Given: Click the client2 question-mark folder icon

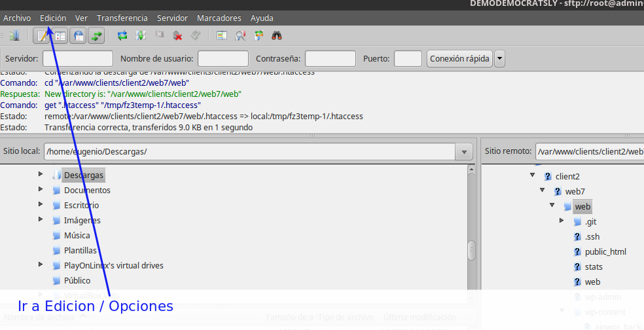Looking at the screenshot, I should (x=548, y=177).
